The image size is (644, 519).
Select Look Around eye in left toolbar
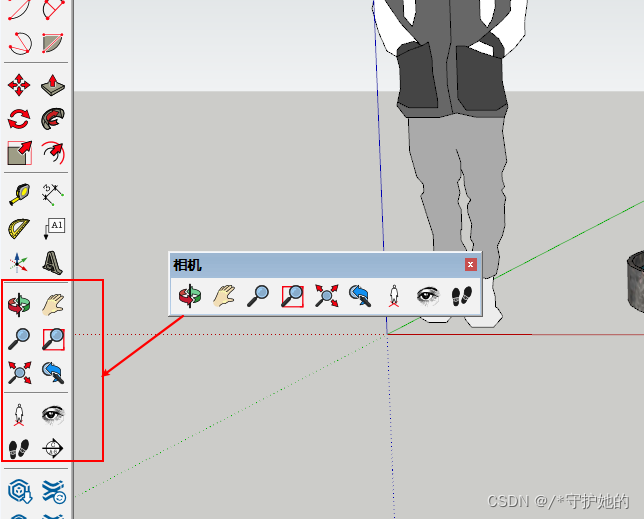click(x=53, y=415)
